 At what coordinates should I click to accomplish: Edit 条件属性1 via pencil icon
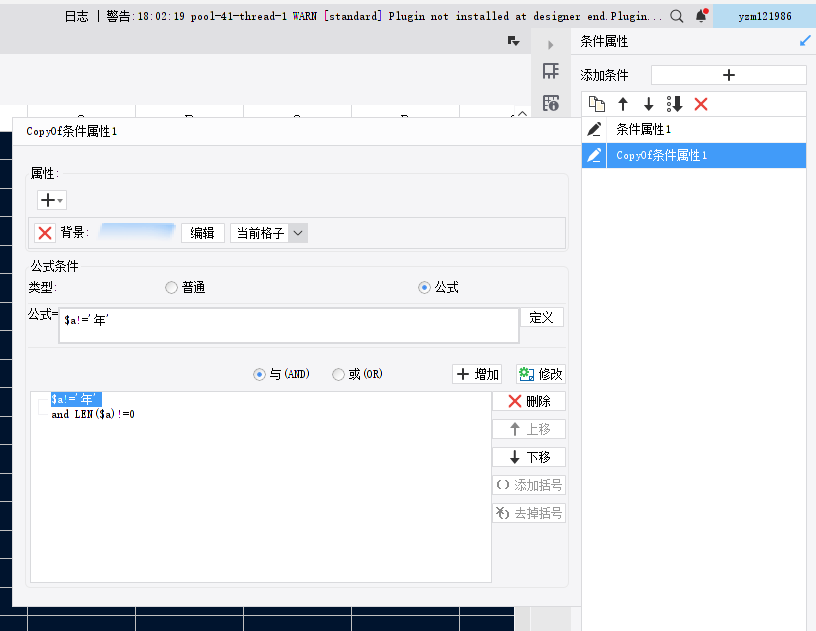click(x=594, y=129)
